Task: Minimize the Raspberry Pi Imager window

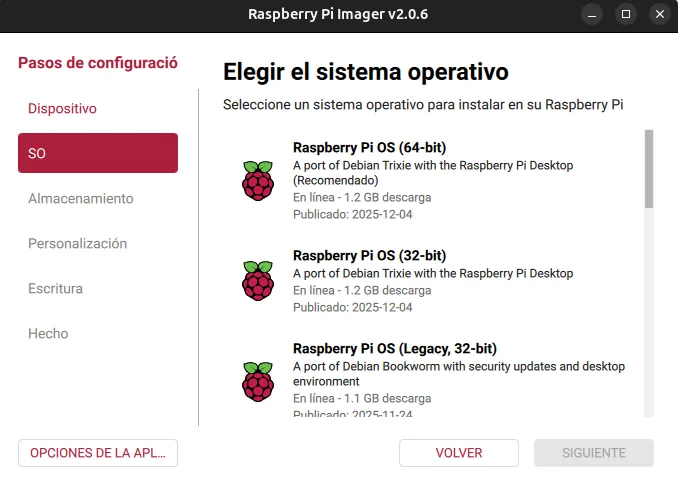Action: point(592,14)
